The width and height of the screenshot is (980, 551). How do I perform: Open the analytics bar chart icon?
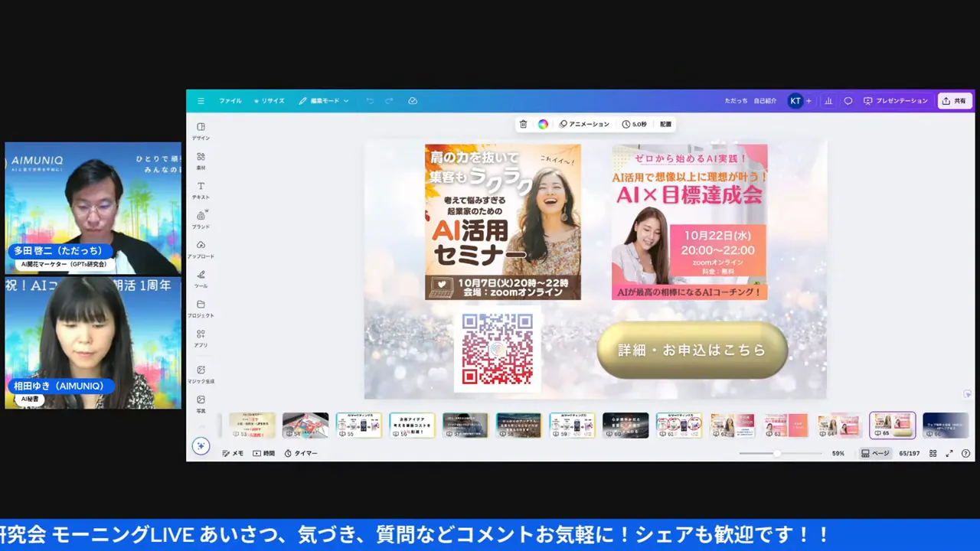point(828,101)
